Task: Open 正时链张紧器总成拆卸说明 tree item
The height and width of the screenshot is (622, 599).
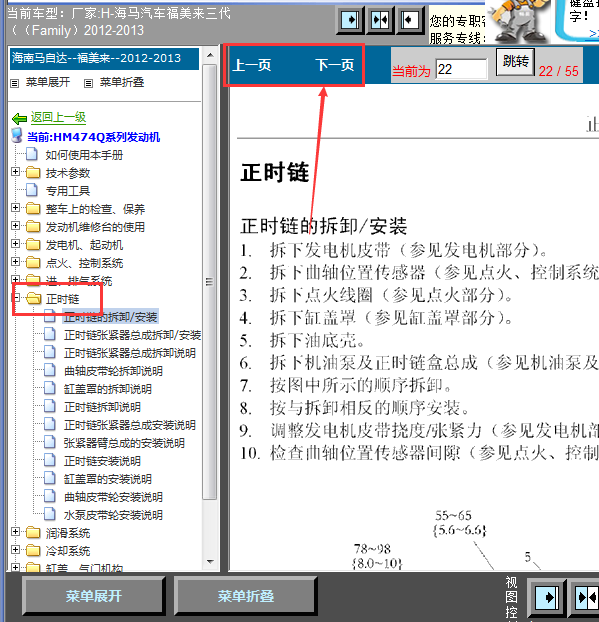Action: (130, 353)
